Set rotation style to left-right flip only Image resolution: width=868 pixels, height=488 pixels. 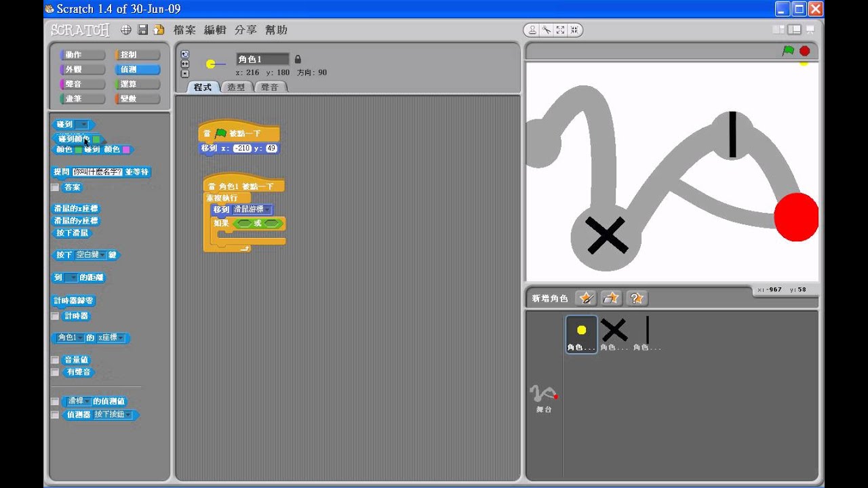(x=185, y=64)
